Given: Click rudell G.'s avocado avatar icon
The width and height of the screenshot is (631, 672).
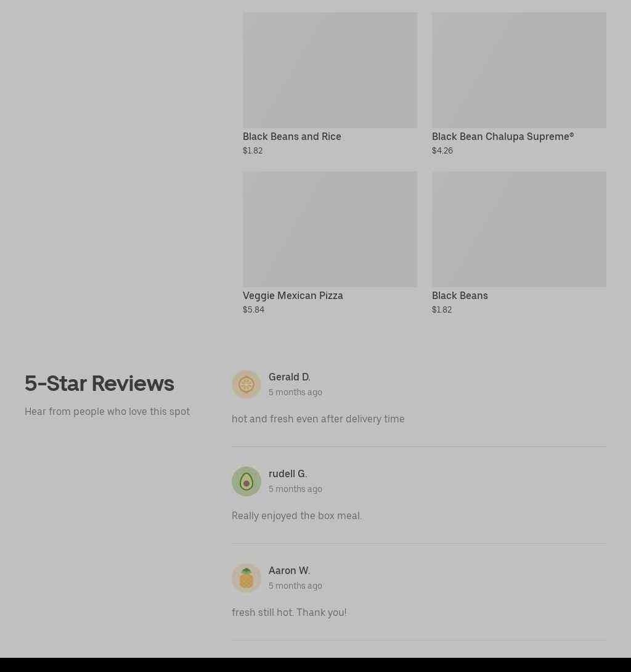Looking at the screenshot, I should 246,481.
